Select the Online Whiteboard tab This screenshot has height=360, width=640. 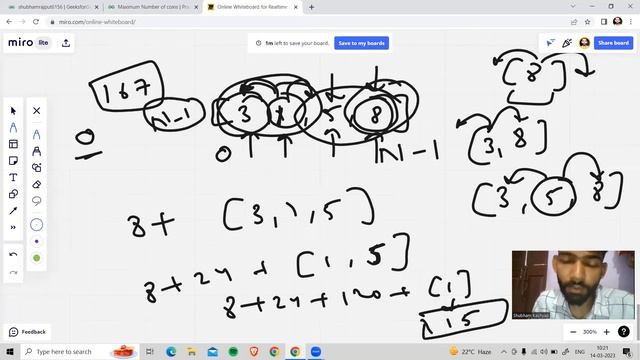tap(252, 7)
